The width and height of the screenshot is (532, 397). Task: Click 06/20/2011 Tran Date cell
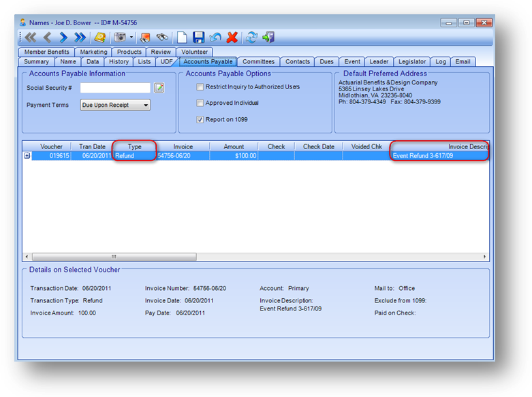click(x=92, y=156)
